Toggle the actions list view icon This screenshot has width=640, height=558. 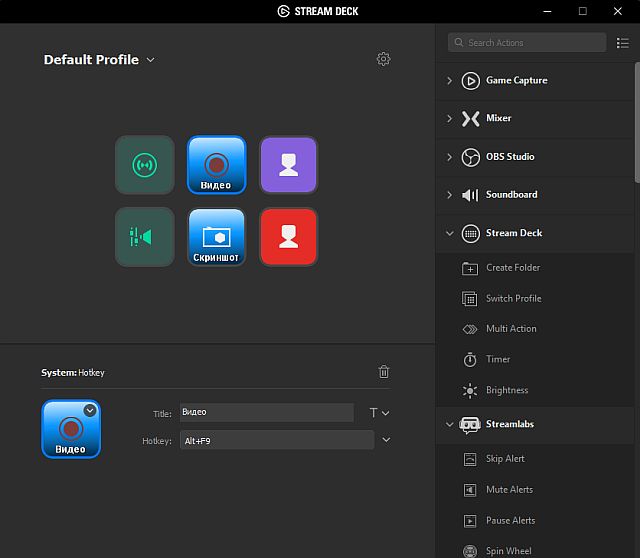[623, 43]
